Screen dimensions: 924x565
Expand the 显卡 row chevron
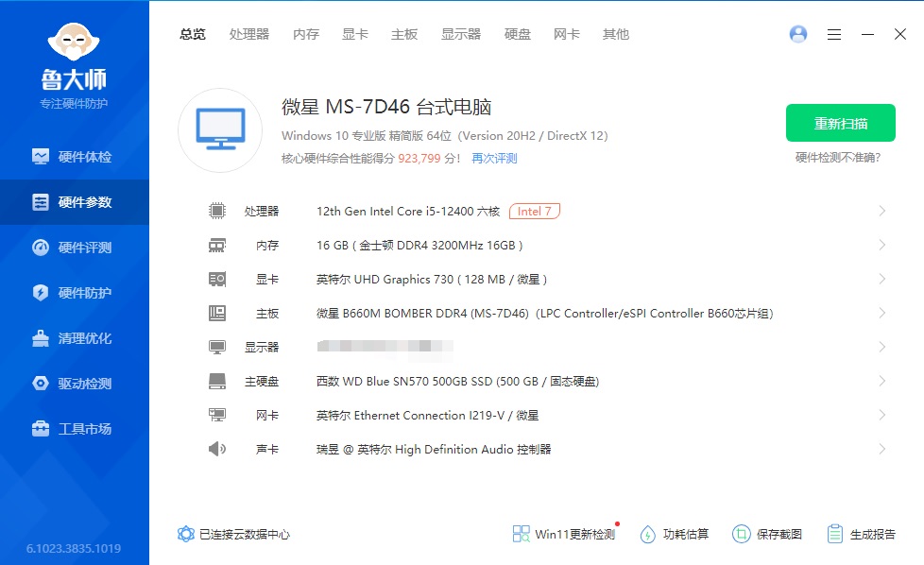[881, 280]
